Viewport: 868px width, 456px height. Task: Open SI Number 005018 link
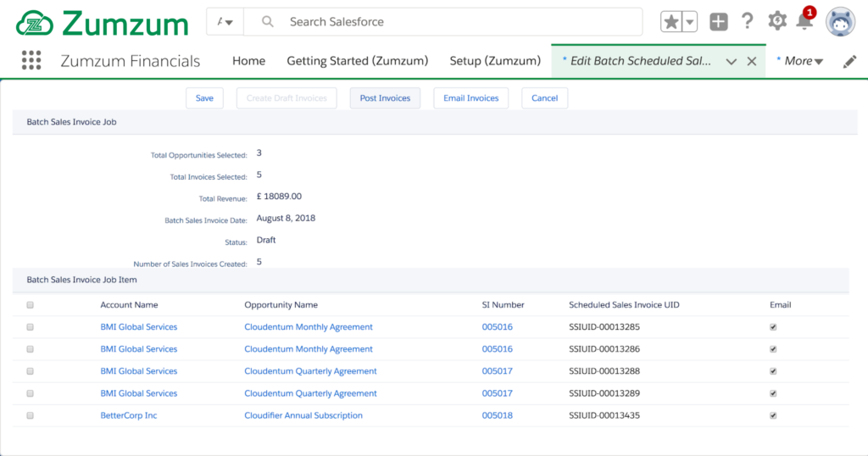[x=497, y=415]
